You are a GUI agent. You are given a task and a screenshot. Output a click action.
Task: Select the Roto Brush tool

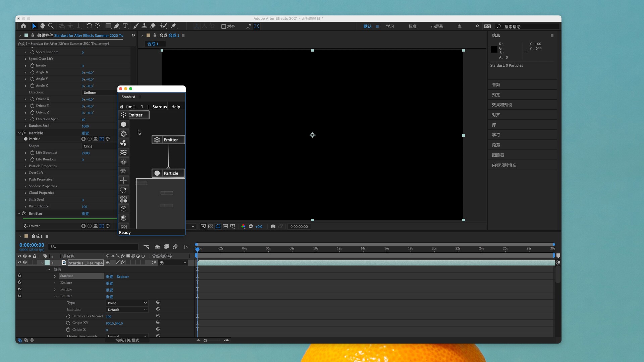pos(163,26)
